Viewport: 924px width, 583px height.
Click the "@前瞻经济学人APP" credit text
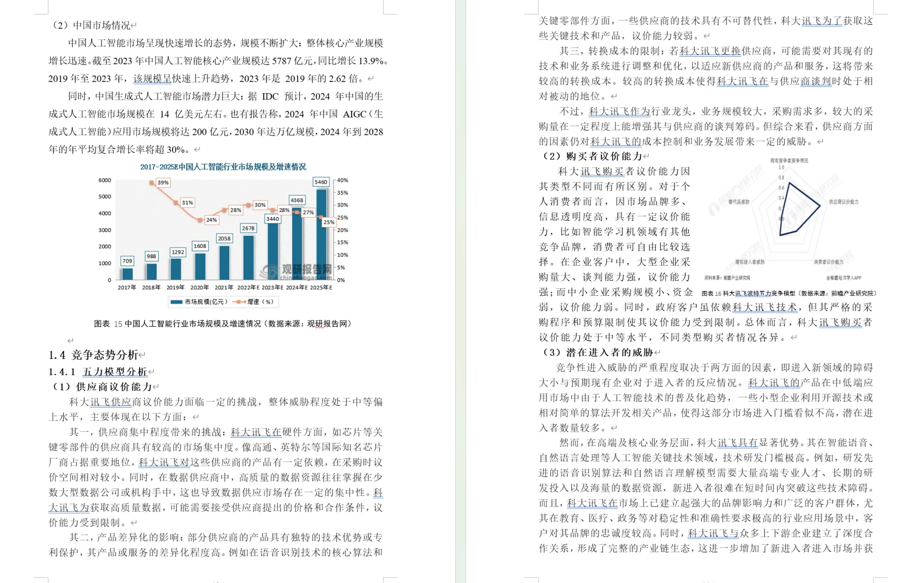pos(844,278)
